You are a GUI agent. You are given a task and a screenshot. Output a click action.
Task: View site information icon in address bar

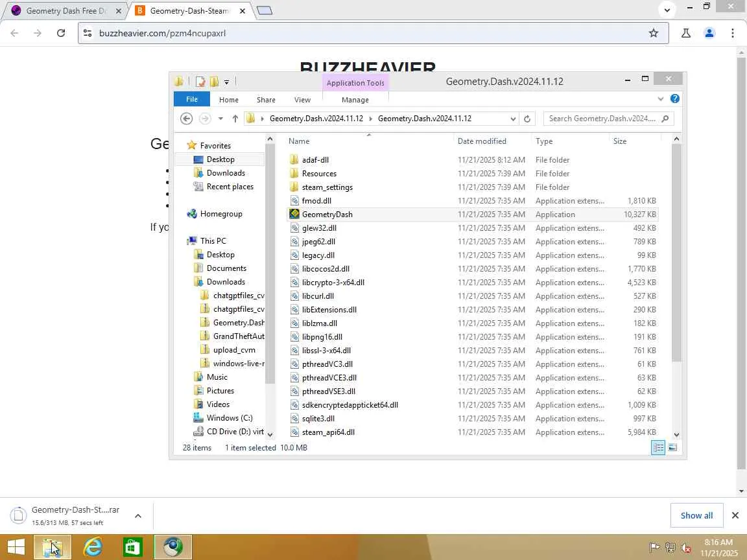(88, 33)
